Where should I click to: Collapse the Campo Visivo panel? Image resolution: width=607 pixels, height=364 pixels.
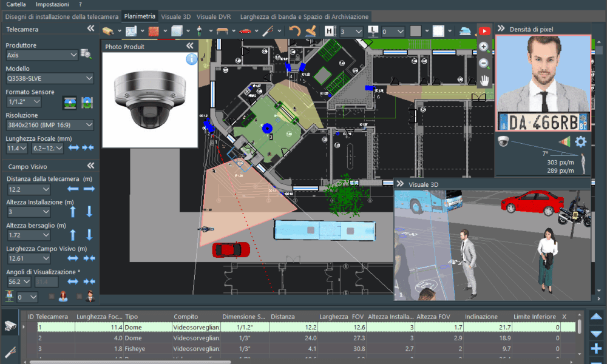coord(91,166)
